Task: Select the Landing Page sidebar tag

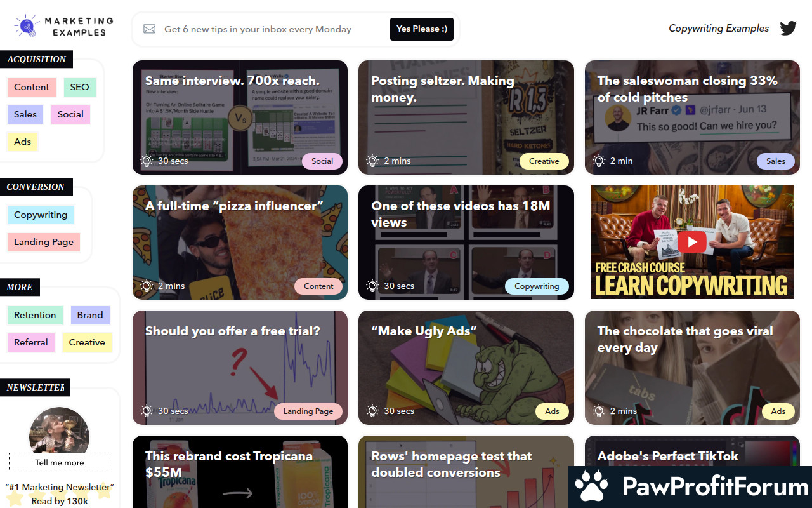Action: 44,242
